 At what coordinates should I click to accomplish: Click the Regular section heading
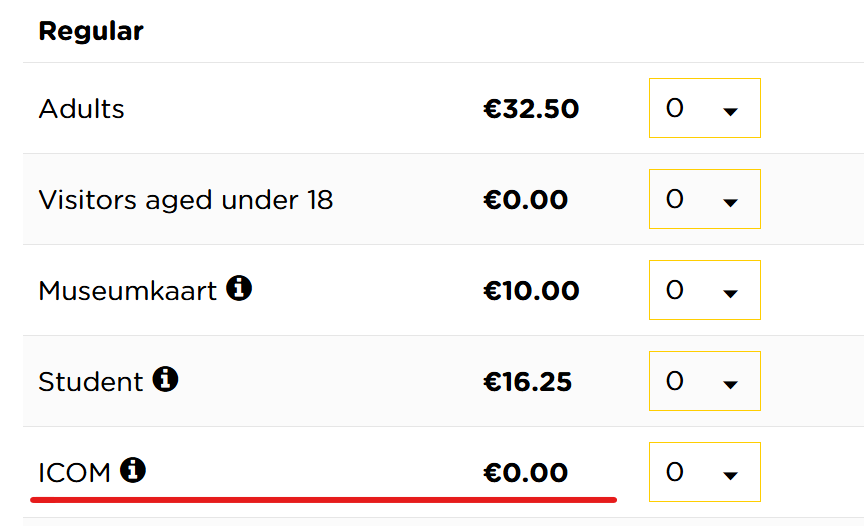[91, 31]
